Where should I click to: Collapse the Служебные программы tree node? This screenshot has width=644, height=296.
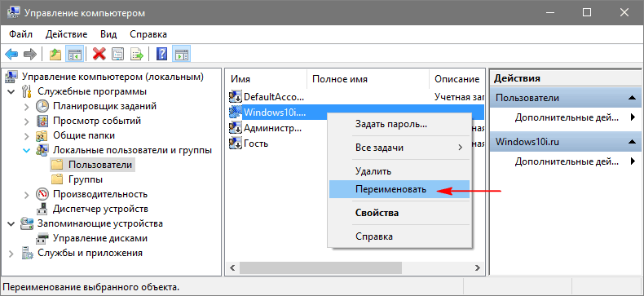click(x=11, y=91)
